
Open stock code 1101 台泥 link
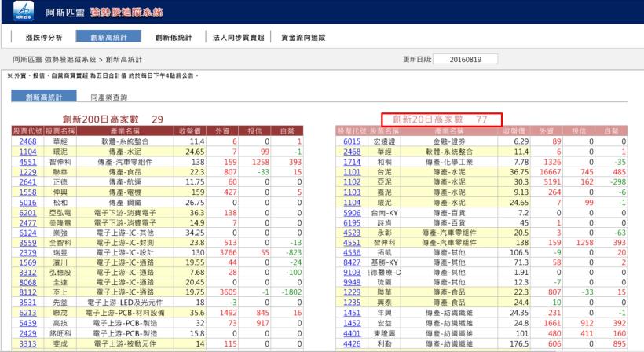point(352,172)
